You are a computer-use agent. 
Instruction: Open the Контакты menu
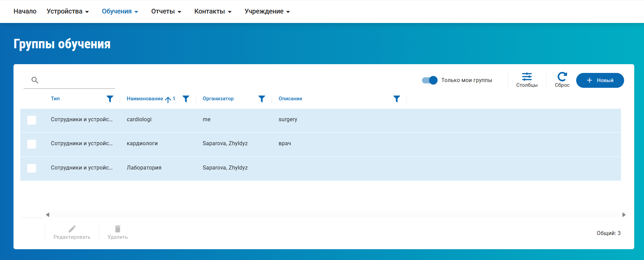(213, 11)
